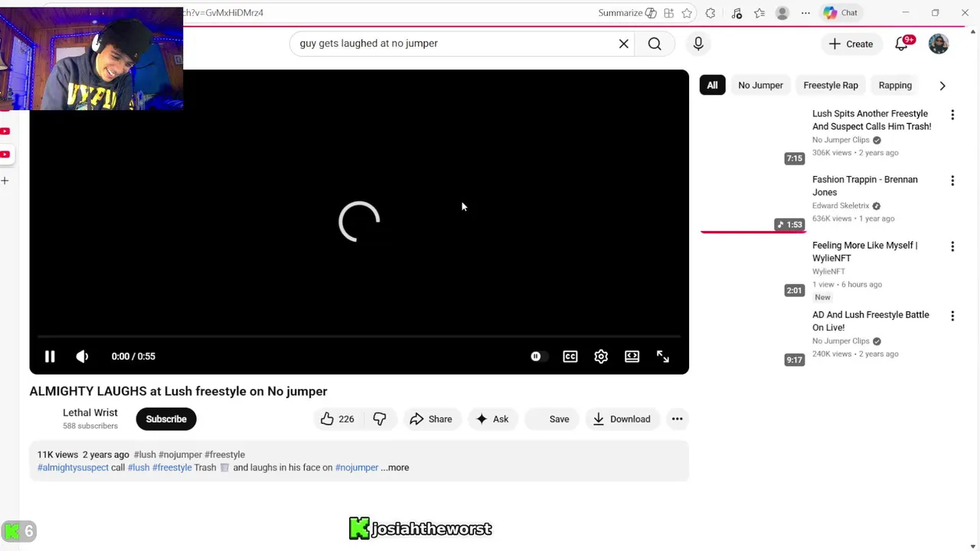980x551 pixels.
Task: Switch to theater mode
Action: (632, 357)
